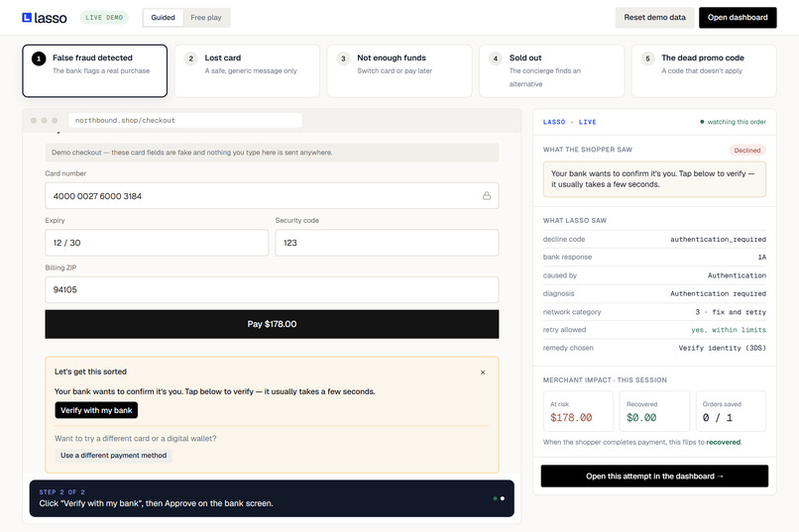Click the LIVE DEMO badge
This screenshot has width=799, height=532.
tap(104, 17)
